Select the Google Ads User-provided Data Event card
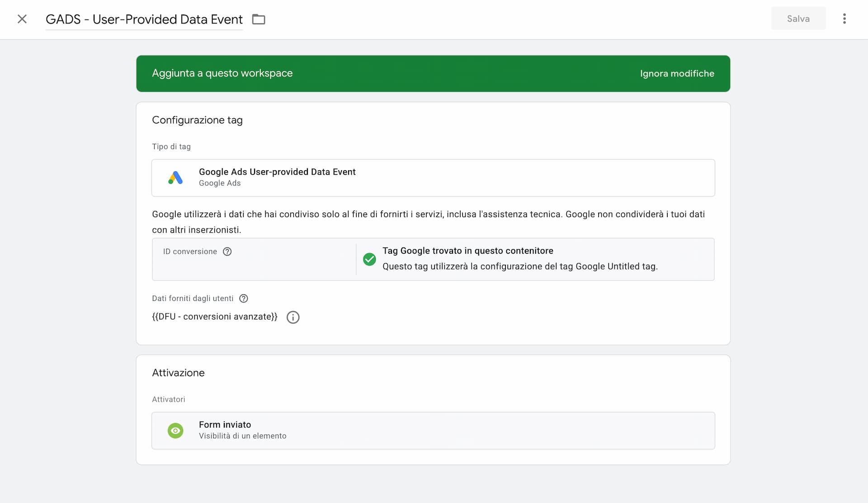This screenshot has width=868, height=503. (433, 178)
